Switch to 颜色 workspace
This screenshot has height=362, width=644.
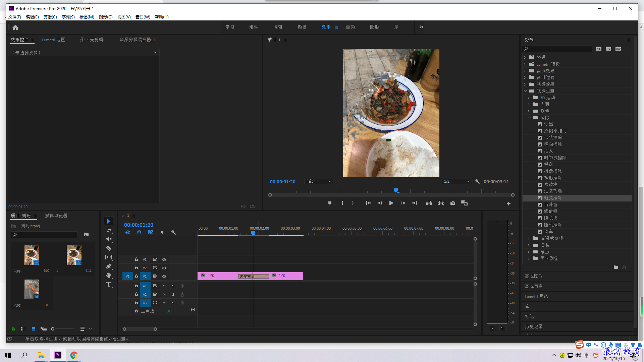(302, 27)
